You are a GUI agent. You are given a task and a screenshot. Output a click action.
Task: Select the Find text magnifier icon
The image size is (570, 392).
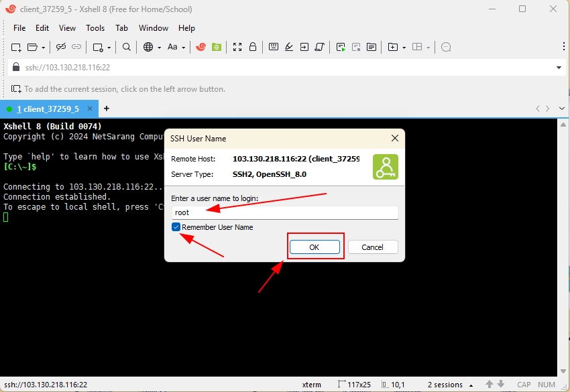click(x=125, y=47)
